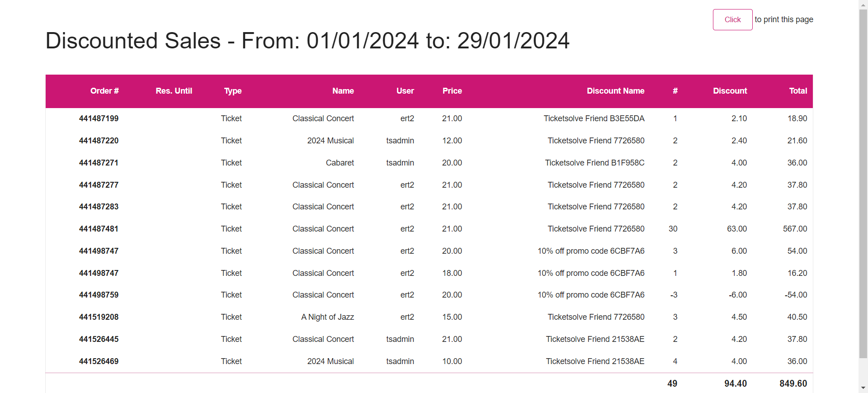Open order number 441487199

coord(99,118)
